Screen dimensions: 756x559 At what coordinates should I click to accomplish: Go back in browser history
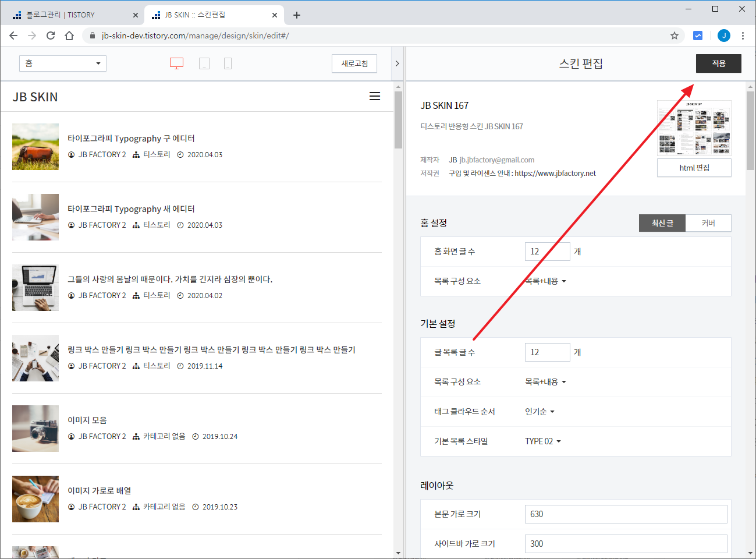tap(13, 36)
